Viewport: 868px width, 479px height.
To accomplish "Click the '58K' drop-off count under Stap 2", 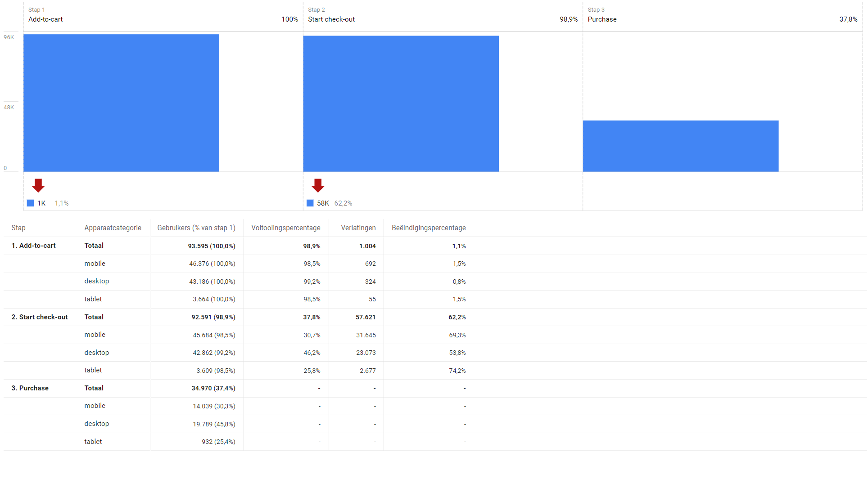I will 323,203.
